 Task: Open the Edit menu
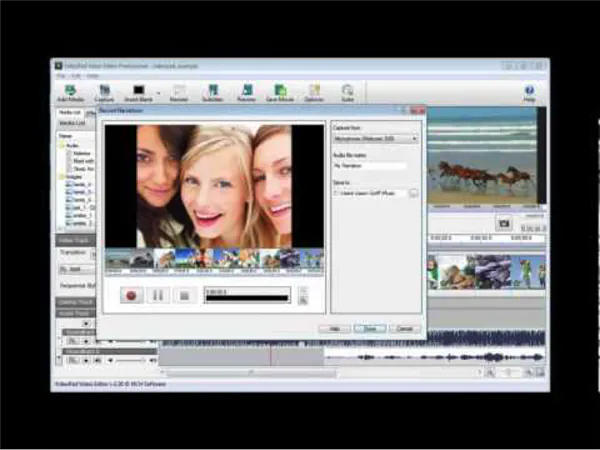coord(76,76)
